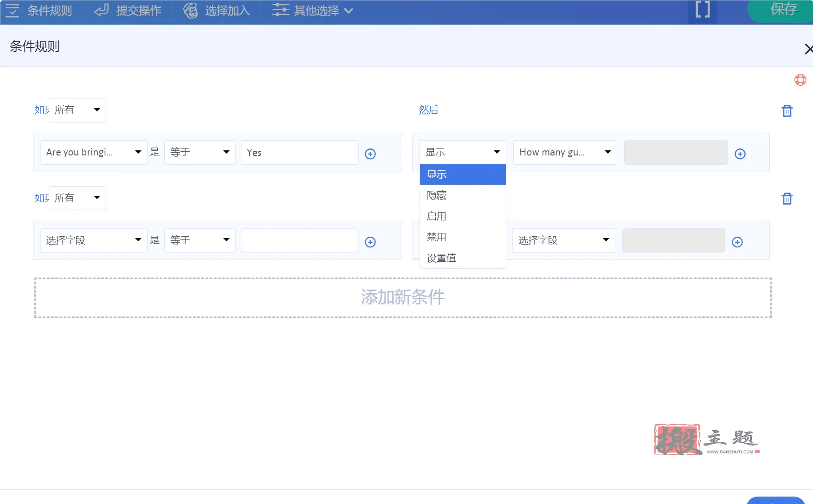
Task: Open second rule's left 选择字段 dropdown
Action: 94,240
